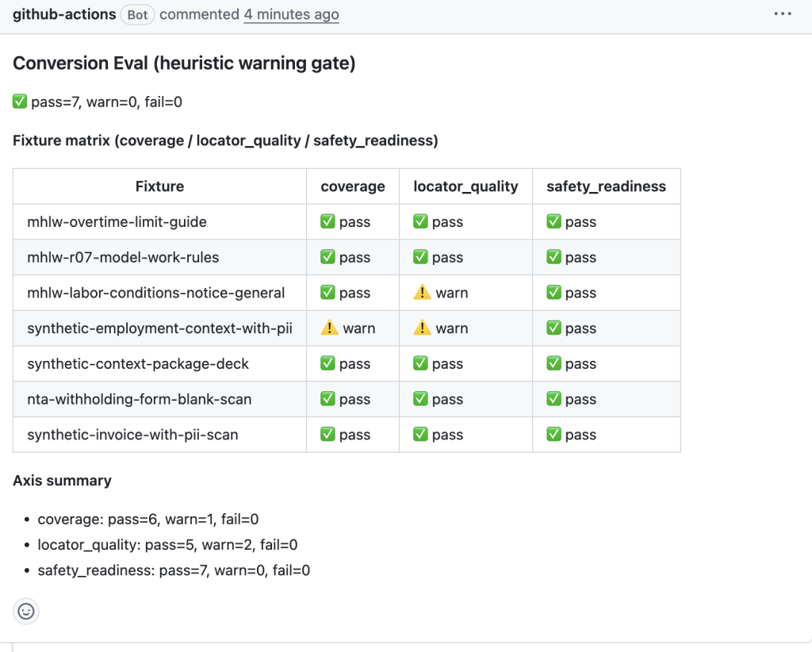Click the Bot label badge
This screenshot has width=812, height=652.
[137, 14]
